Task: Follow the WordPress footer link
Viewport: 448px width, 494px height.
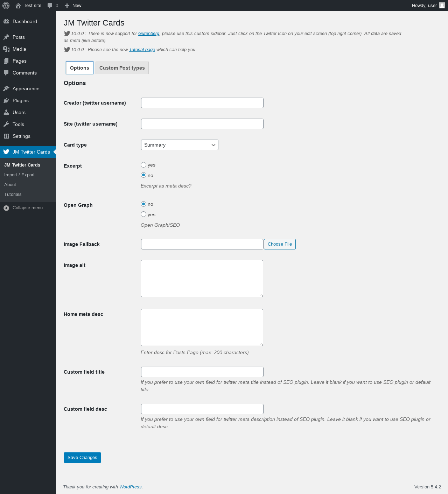Action: tap(130, 487)
